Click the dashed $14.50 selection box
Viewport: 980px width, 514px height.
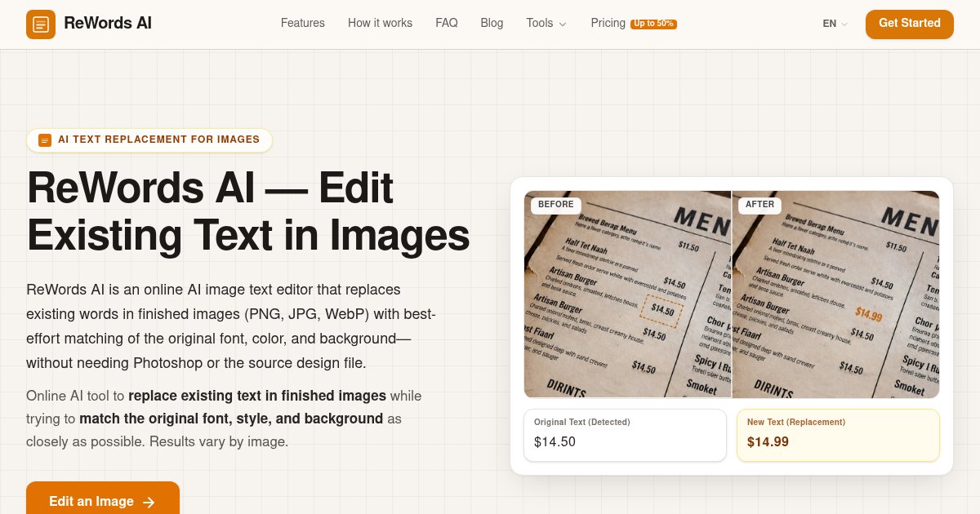click(661, 311)
